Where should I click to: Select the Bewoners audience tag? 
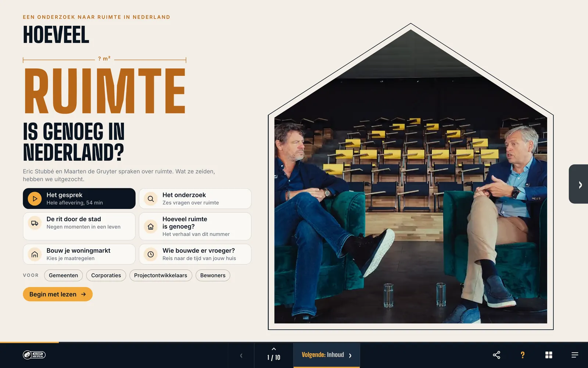(x=213, y=275)
